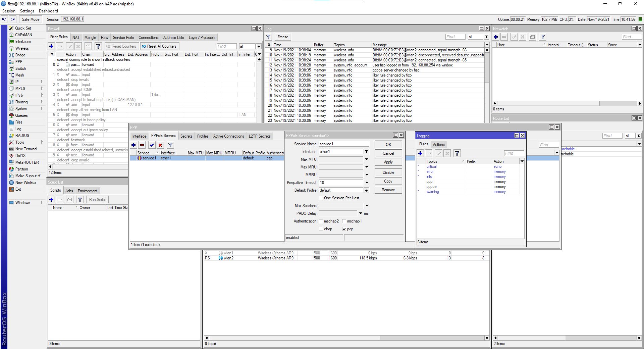Click the Firewall Find search field

[x=227, y=46]
